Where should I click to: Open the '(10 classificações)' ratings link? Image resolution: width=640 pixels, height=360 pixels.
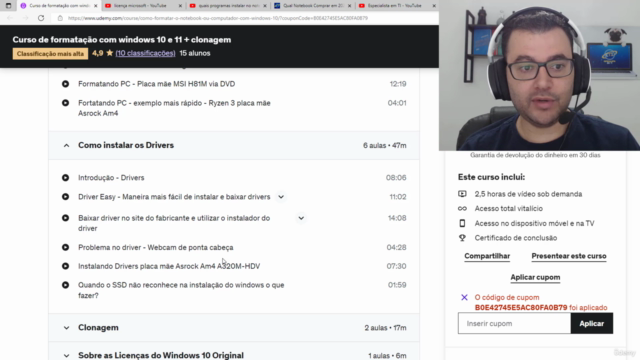pos(145,53)
